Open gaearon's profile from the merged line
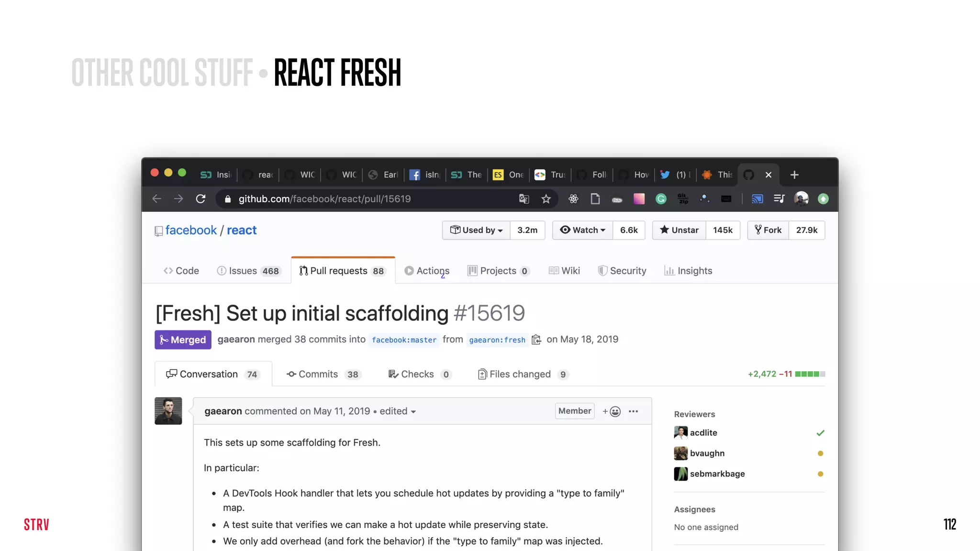The width and height of the screenshot is (980, 551). pyautogui.click(x=236, y=339)
